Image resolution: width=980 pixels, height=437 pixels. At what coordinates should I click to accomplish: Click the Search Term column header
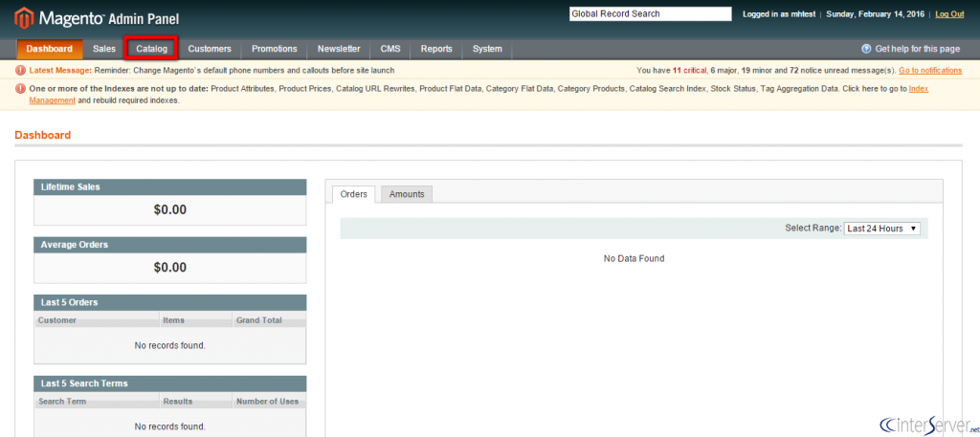(98, 402)
